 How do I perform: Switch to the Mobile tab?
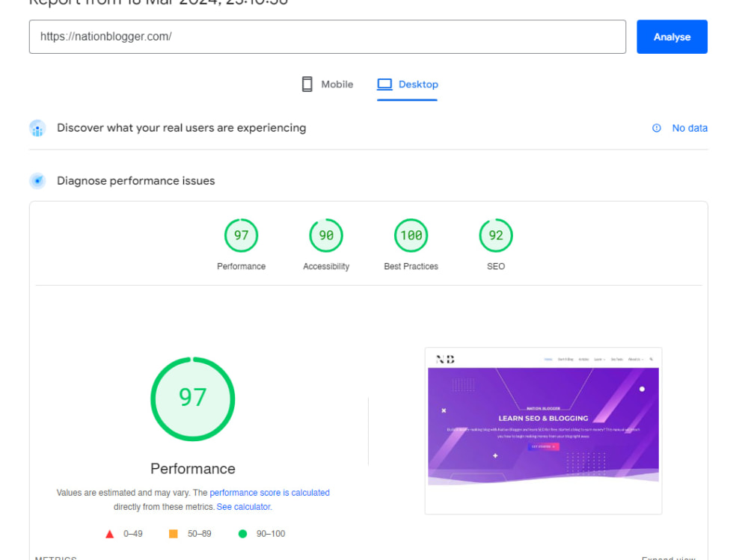tap(328, 84)
